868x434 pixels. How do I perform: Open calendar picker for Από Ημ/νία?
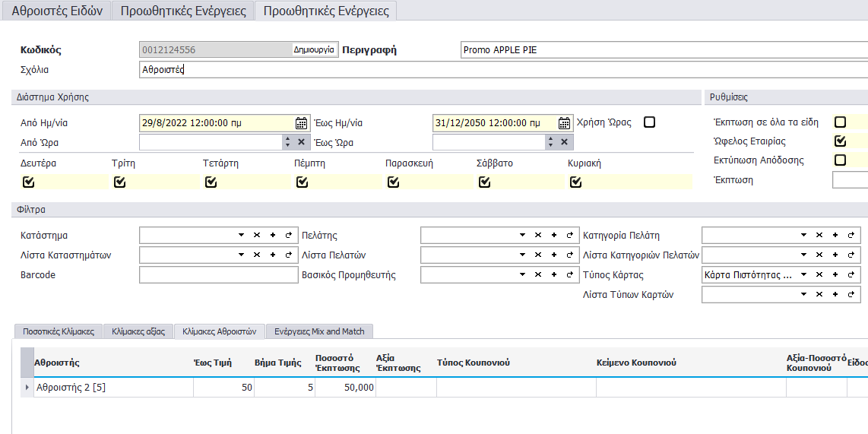click(x=301, y=123)
